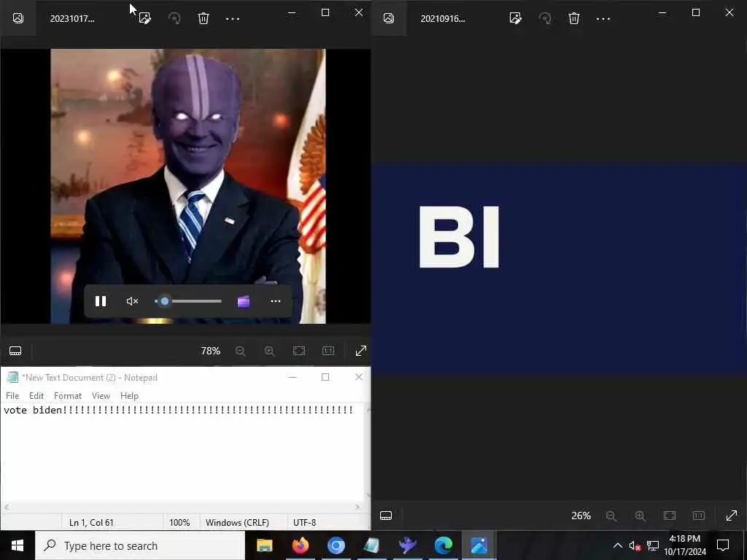The width and height of the screenshot is (747, 560).
Task: Delete the file in right Photos window
Action: click(x=574, y=18)
